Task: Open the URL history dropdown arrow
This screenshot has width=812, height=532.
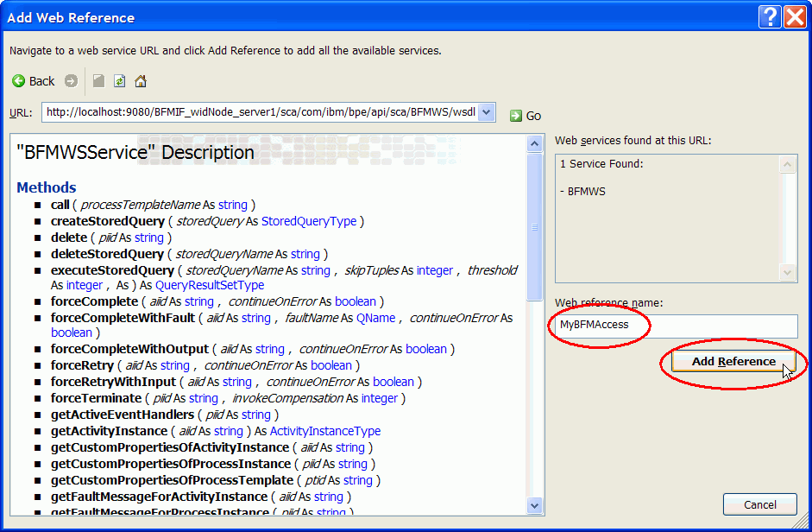Action: click(486, 112)
